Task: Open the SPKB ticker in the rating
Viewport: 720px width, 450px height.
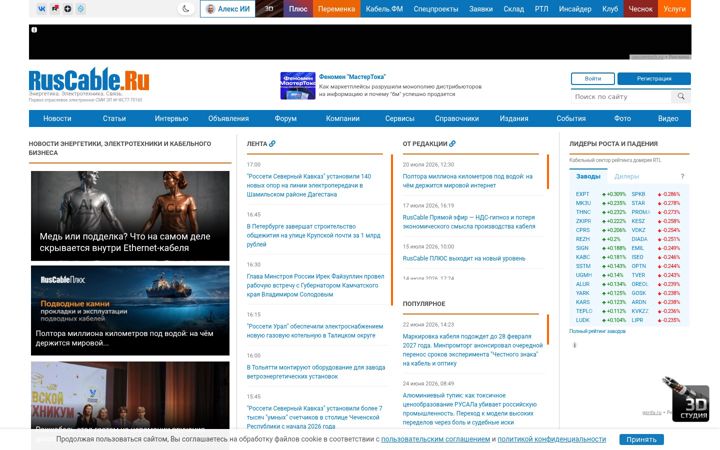Action: [x=639, y=194]
